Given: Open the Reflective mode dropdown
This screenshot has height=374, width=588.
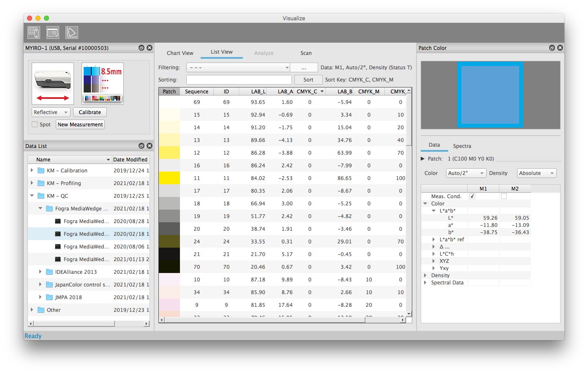Looking at the screenshot, I should [51, 112].
